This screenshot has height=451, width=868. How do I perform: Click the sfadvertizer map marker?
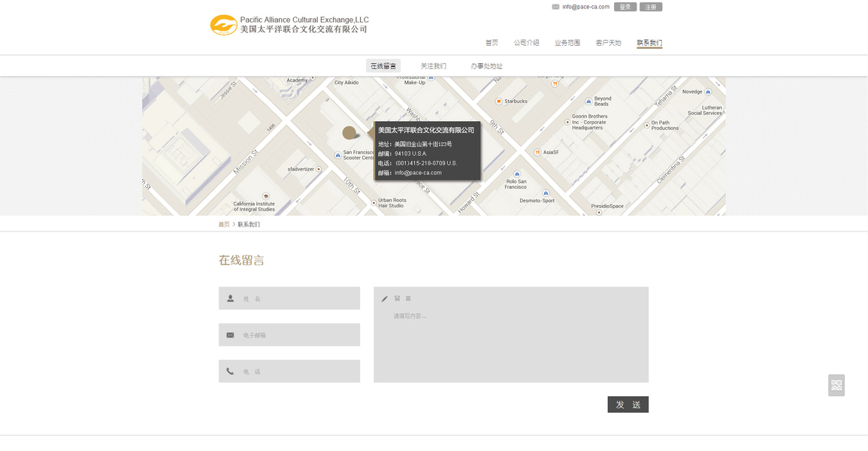click(319, 169)
